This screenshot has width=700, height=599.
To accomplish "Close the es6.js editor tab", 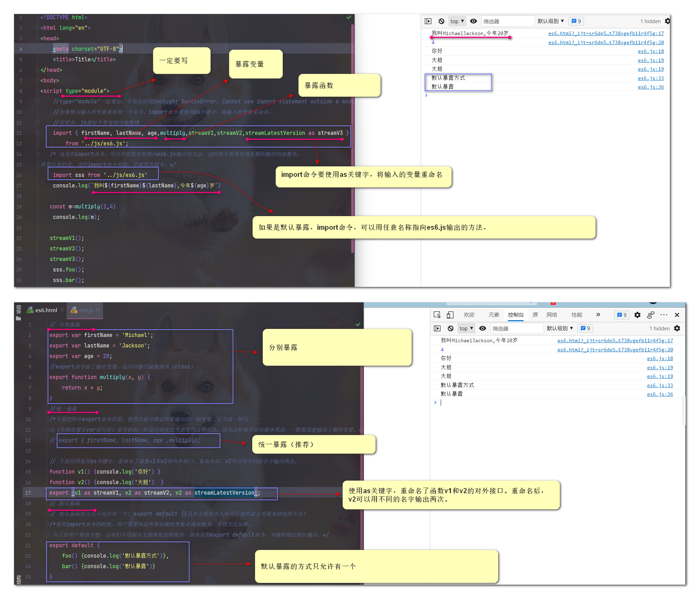I will coord(98,310).
